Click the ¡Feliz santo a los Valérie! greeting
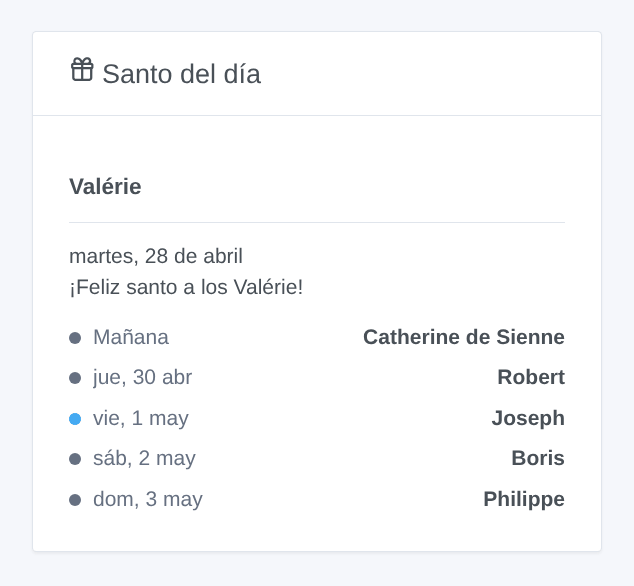Viewport: 634px width, 586px height. (186, 287)
